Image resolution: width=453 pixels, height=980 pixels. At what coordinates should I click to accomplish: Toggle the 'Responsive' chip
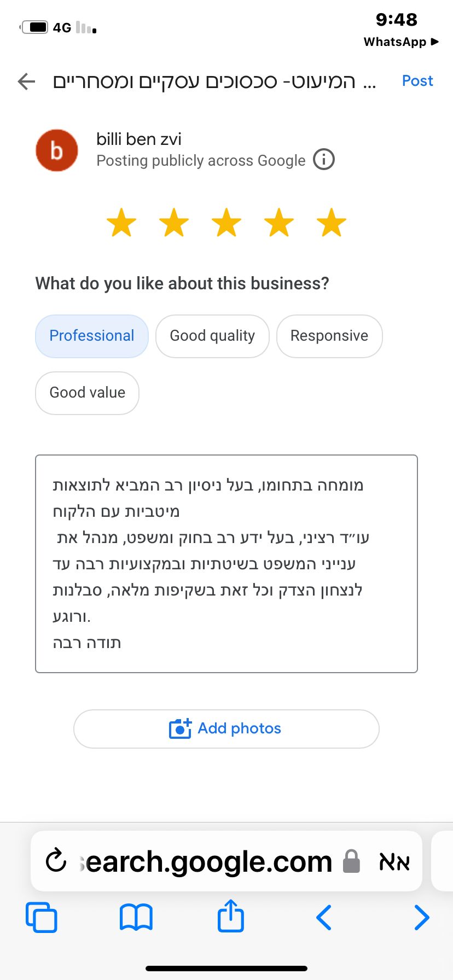pos(329,336)
